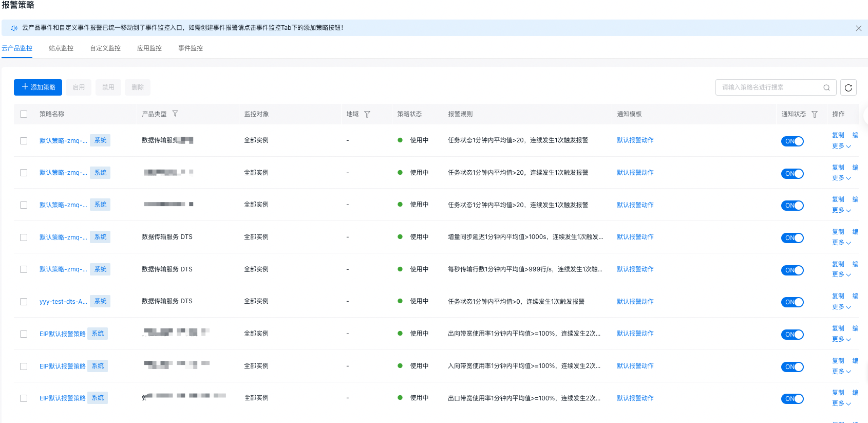
Task: Switch to the 站点监控 tab
Action: coord(61,48)
